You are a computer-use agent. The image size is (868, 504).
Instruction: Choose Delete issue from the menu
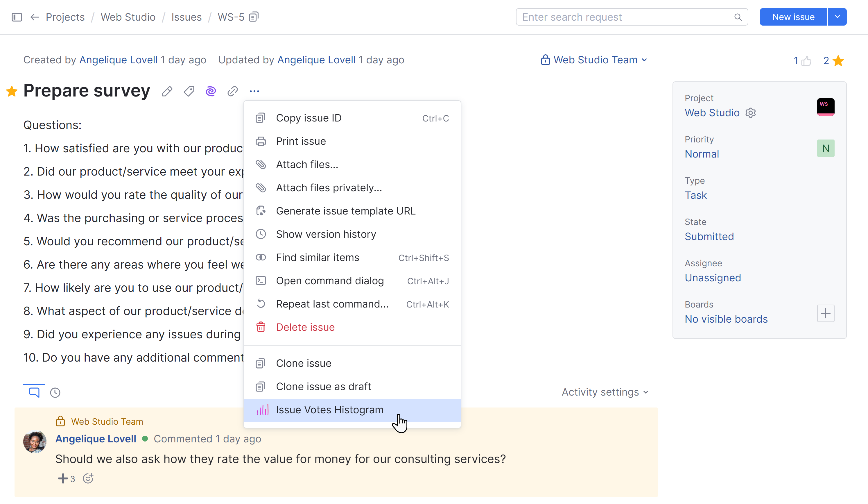[x=305, y=327]
